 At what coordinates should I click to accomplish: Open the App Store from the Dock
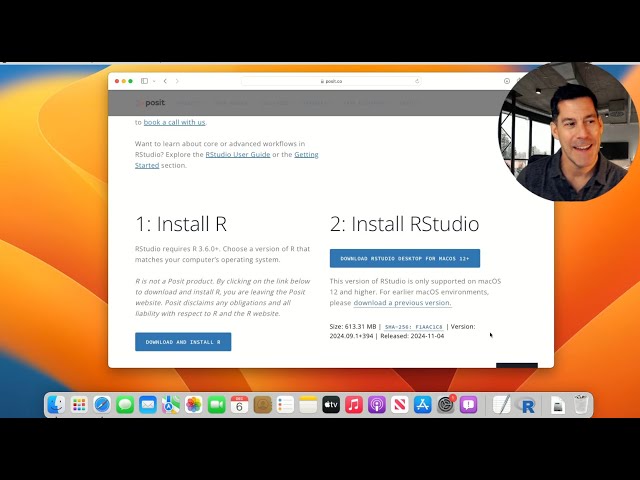coord(422,405)
